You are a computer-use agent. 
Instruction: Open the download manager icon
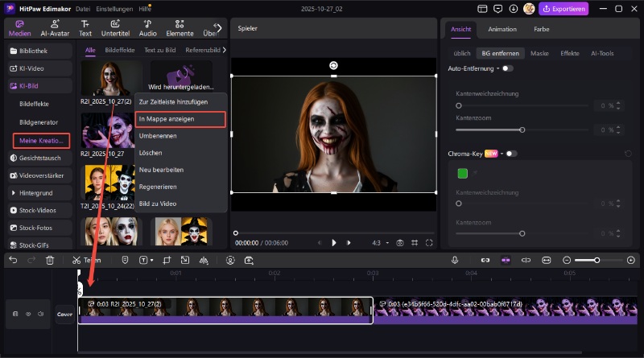(514, 9)
